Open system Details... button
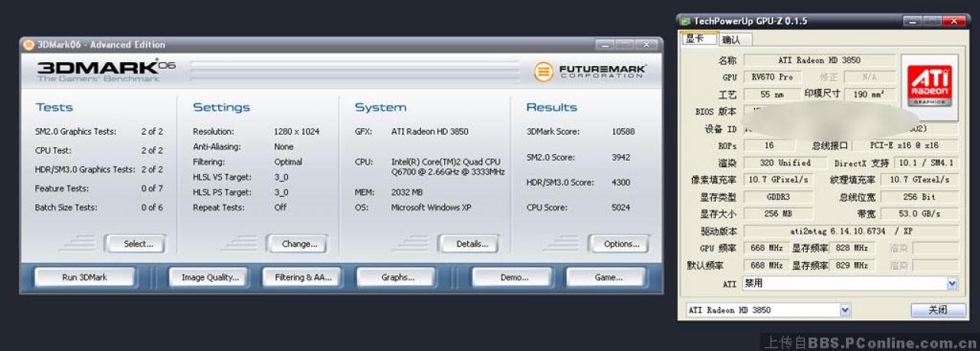Viewport: 980px width, 351px height. [472, 244]
